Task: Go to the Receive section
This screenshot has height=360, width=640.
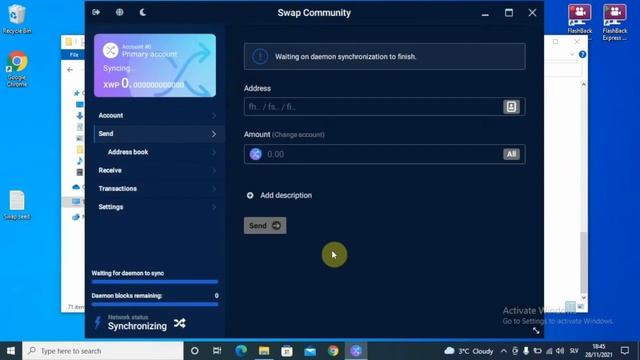Action: (159, 170)
